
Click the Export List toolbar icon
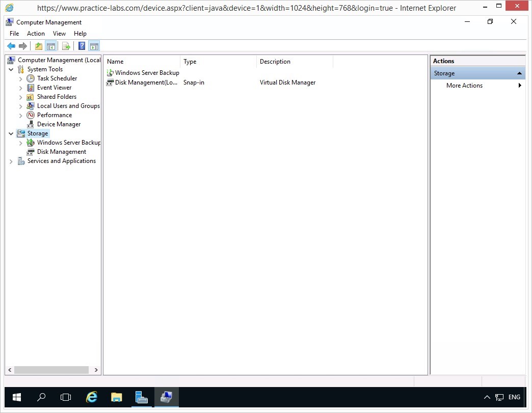[x=66, y=46]
